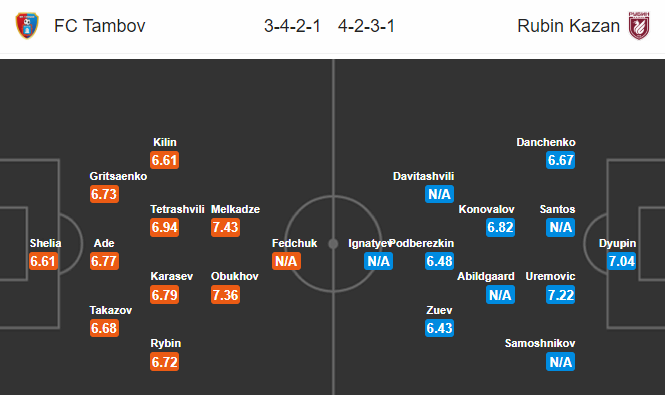Click Shelia's 6.61 goalkeeper rating
The image size is (665, 395).
(43, 261)
